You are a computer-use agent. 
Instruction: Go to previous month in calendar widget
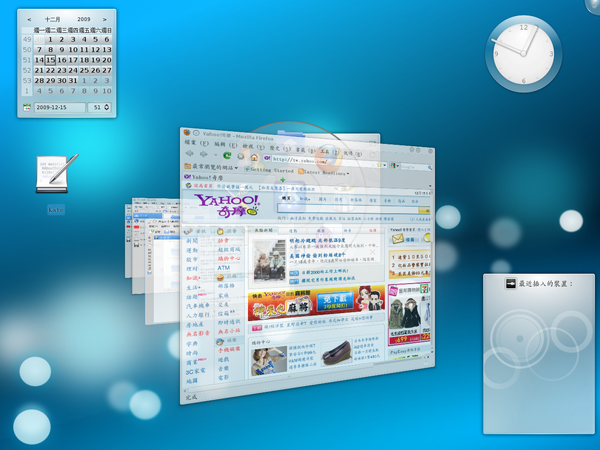coord(29,20)
